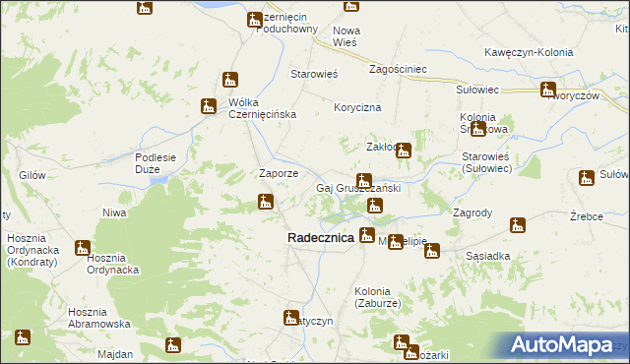
Task: Select the Kolonia (Zaburze) label
Action: click(x=377, y=297)
